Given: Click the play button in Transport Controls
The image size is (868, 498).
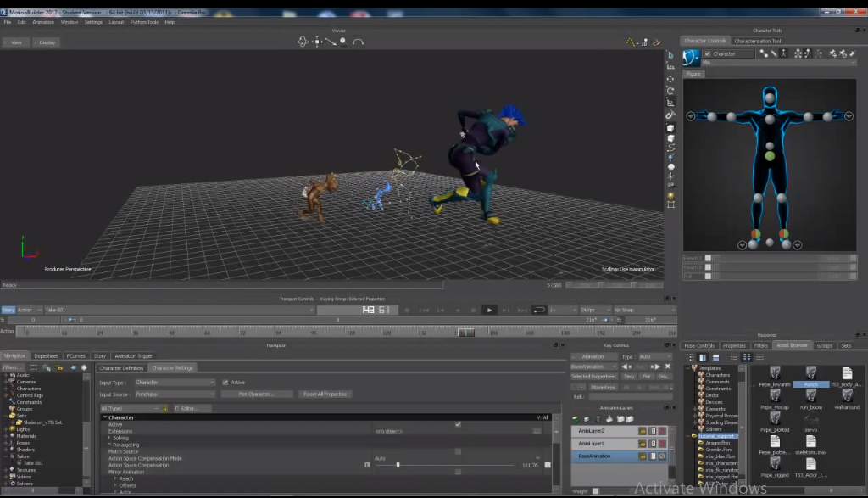Looking at the screenshot, I should pos(489,311).
